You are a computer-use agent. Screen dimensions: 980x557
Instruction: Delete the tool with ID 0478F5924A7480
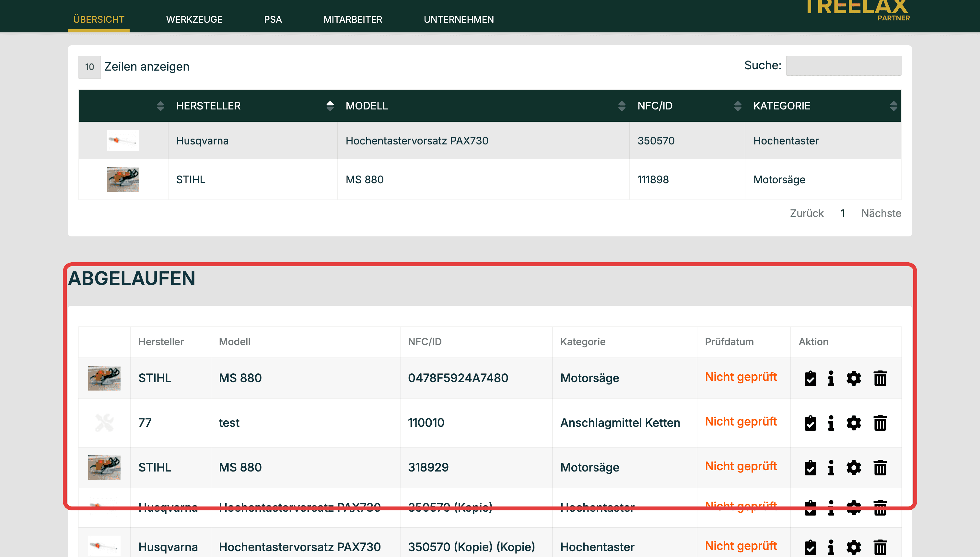[880, 378]
